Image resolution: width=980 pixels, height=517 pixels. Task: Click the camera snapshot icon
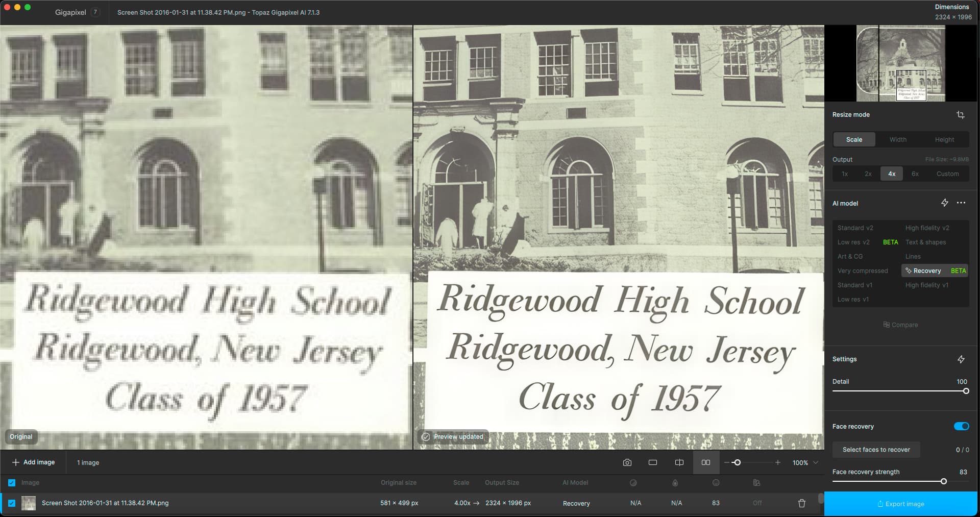coord(627,462)
